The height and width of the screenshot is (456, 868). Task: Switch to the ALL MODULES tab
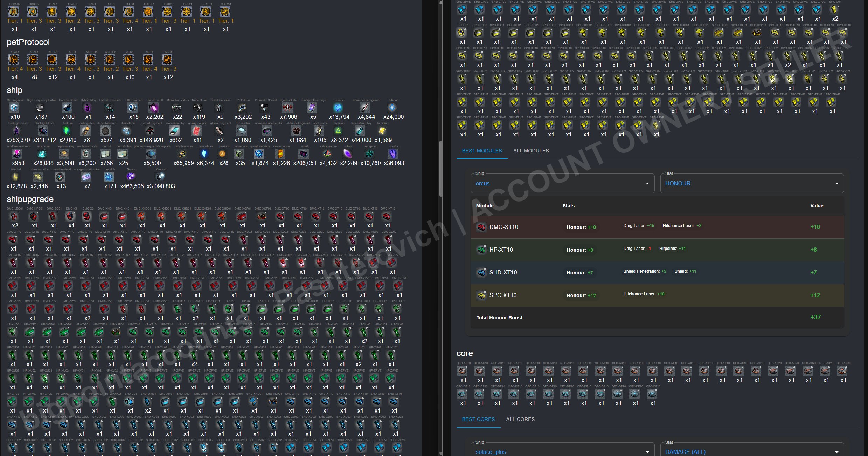[531, 151]
